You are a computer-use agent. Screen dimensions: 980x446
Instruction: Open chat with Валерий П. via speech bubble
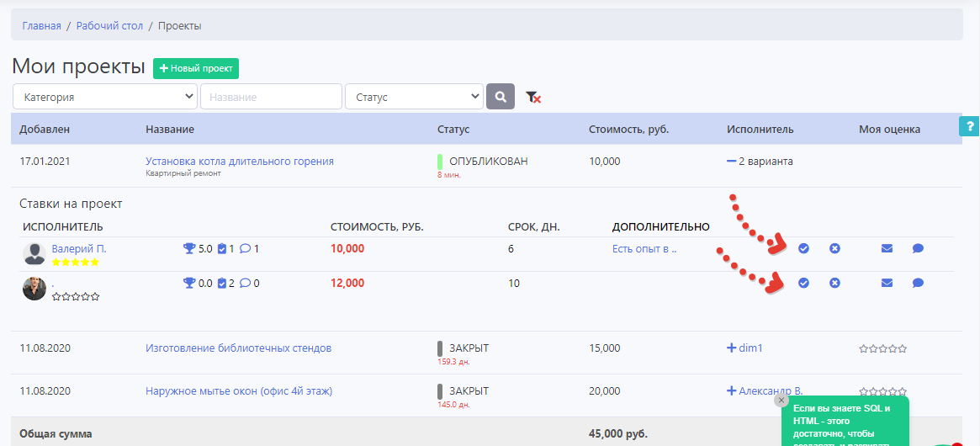(x=918, y=248)
